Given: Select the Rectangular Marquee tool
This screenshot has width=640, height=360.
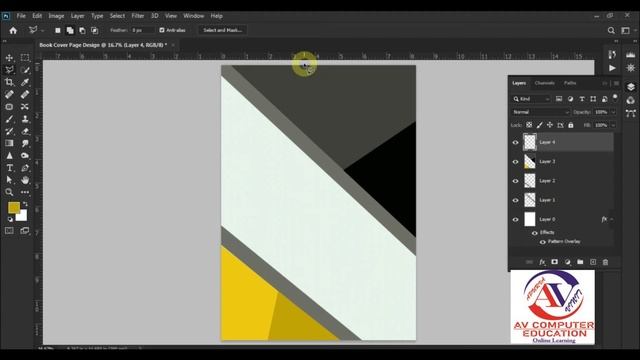Looking at the screenshot, I should coord(25,58).
